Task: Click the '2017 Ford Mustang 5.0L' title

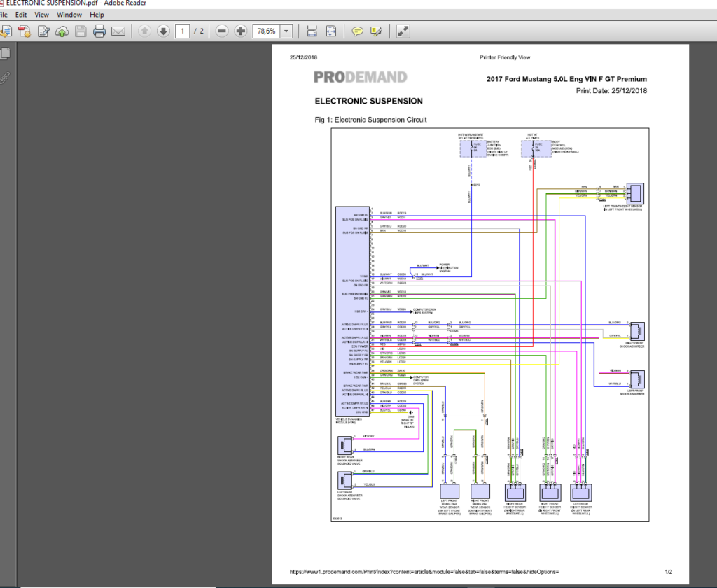Action: tap(566, 79)
